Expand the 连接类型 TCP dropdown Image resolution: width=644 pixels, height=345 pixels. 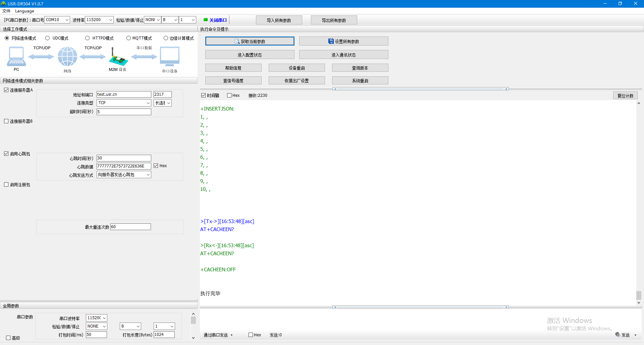click(x=148, y=103)
